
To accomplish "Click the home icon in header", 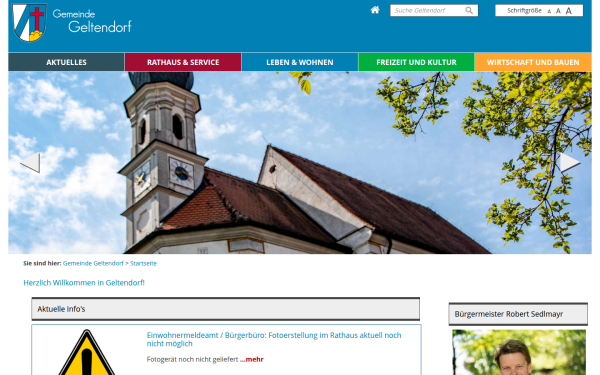I will [375, 10].
